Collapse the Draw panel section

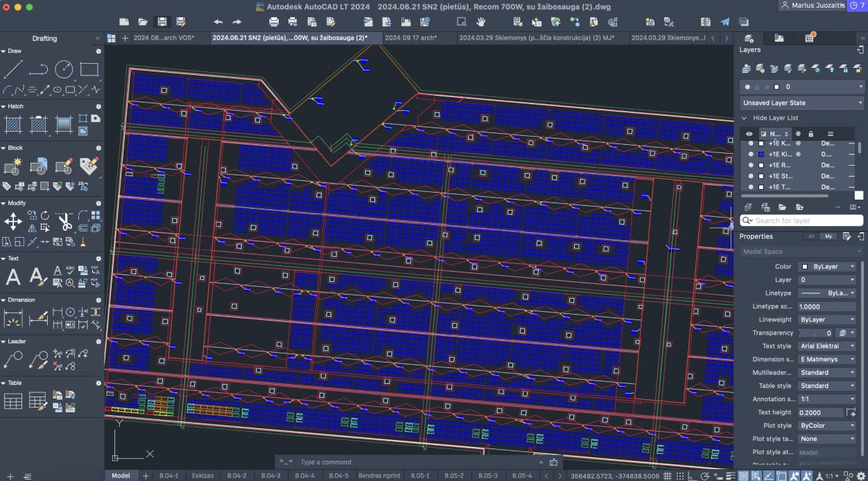coord(3,51)
